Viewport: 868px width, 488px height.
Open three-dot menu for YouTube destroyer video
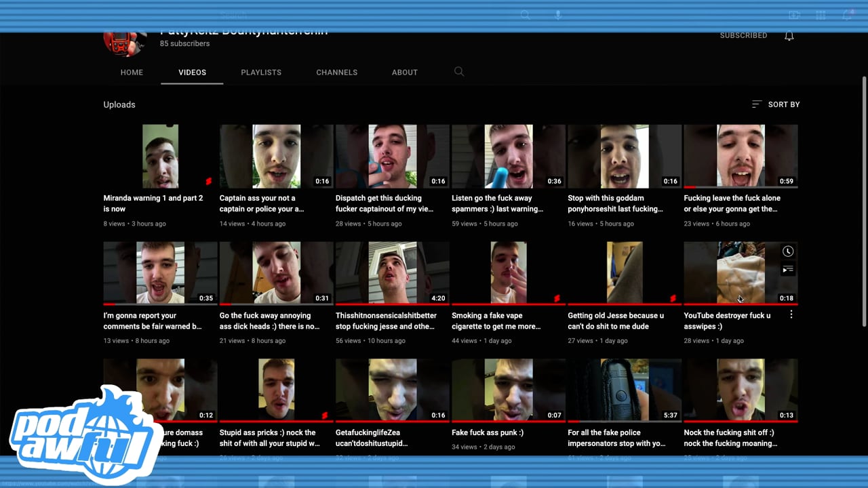(x=791, y=315)
